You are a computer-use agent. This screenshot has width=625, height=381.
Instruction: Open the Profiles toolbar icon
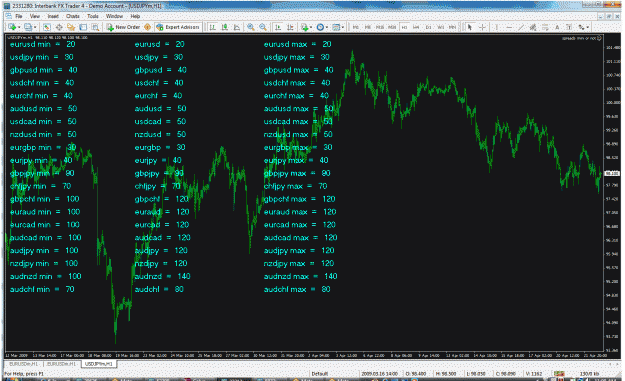click(x=28, y=27)
